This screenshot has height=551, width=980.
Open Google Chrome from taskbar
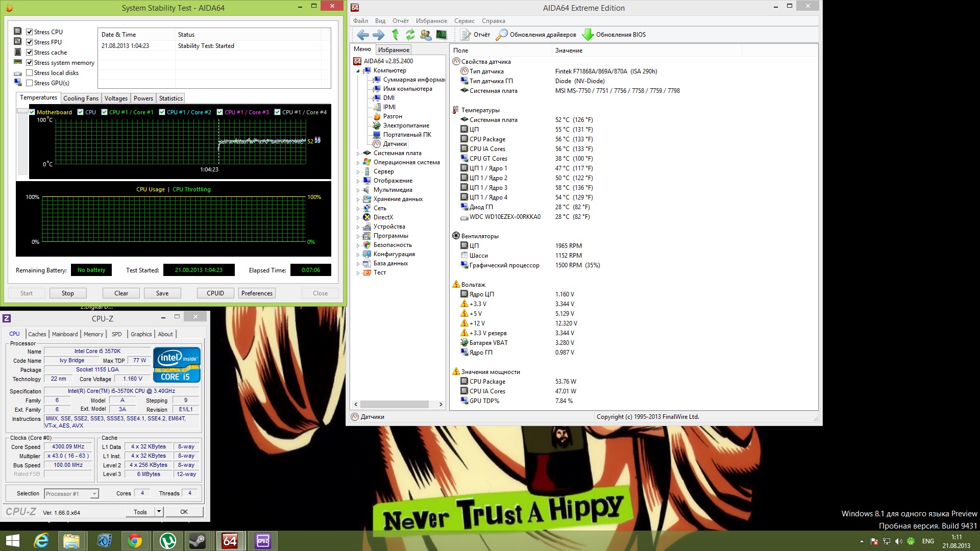[x=135, y=541]
